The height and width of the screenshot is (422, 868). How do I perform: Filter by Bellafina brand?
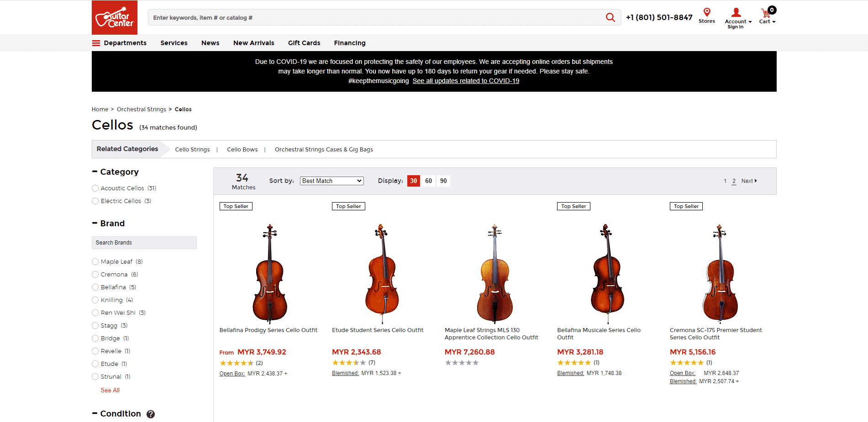tap(95, 287)
